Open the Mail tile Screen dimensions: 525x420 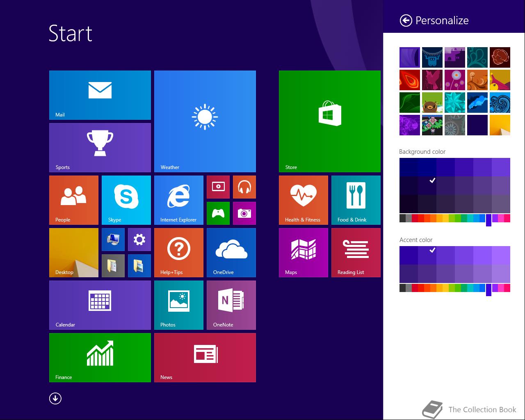pyautogui.click(x=100, y=95)
